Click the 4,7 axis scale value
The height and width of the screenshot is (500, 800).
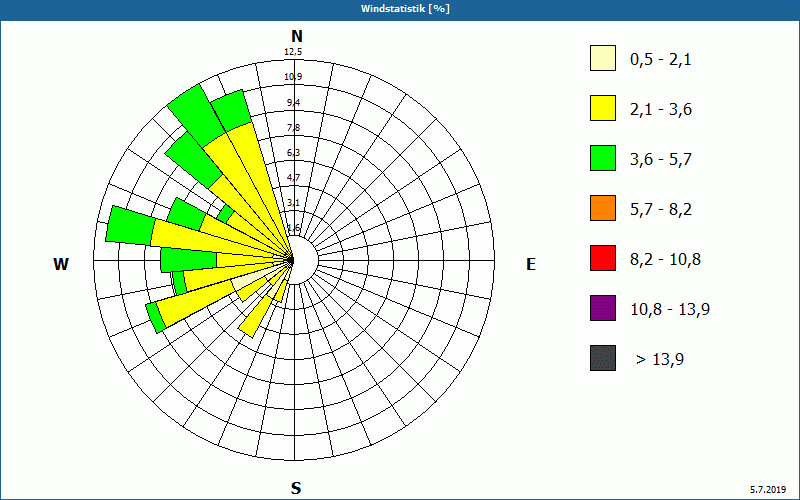[293, 178]
